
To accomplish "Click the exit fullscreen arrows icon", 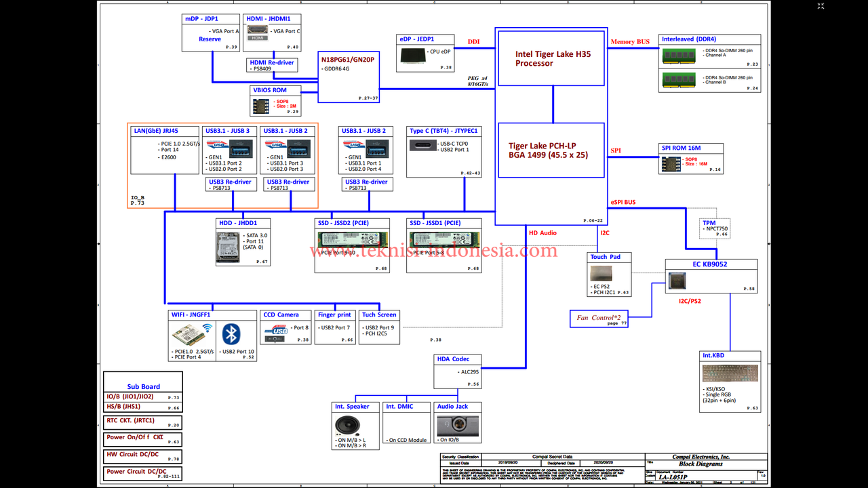I will point(821,5).
